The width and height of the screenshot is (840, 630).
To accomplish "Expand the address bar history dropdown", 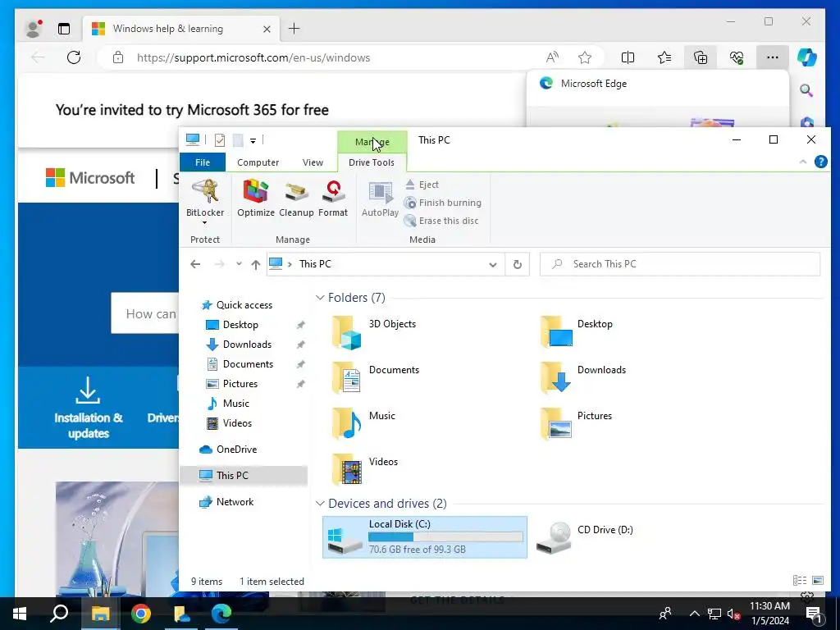I will [x=493, y=265].
